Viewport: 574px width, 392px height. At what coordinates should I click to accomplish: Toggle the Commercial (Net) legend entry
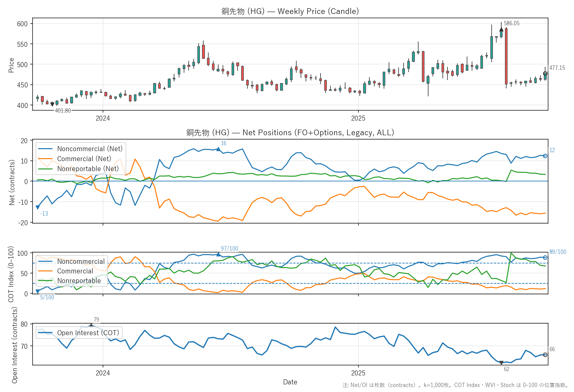(84, 159)
